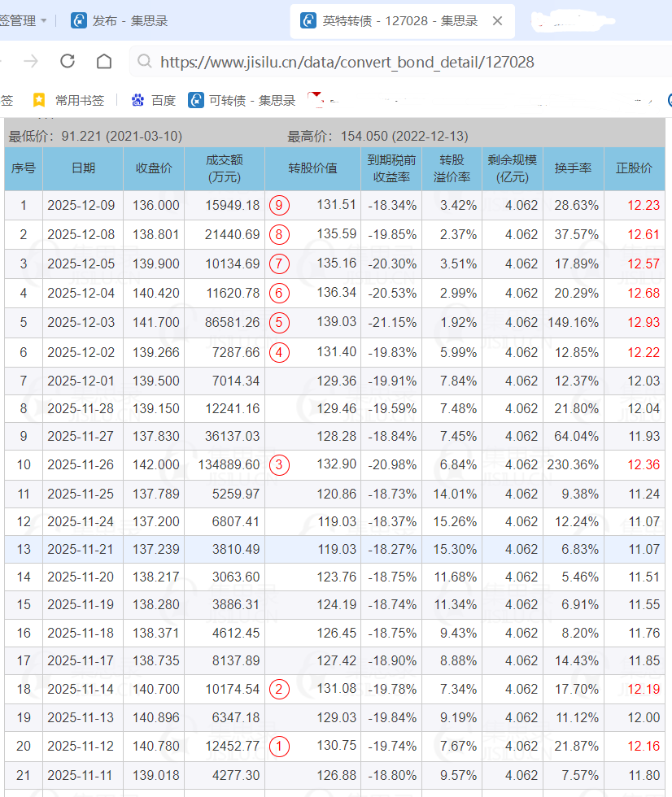Click the 收盘价 column header
672x797 pixels.
click(153, 168)
